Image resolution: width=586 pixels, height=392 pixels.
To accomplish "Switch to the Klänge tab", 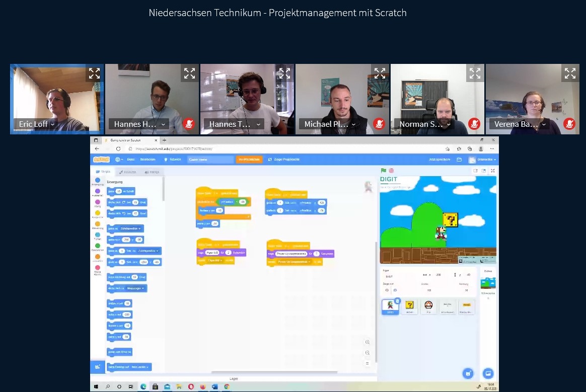I will click(152, 172).
